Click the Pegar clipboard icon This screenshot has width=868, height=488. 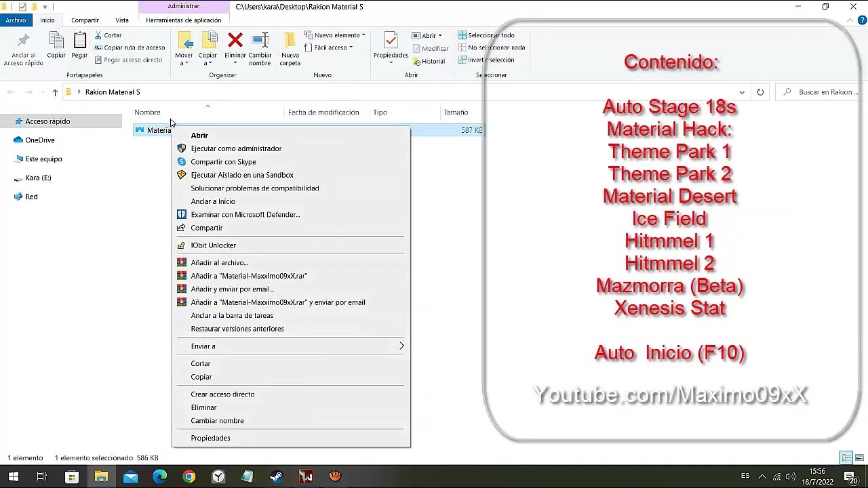(x=79, y=41)
